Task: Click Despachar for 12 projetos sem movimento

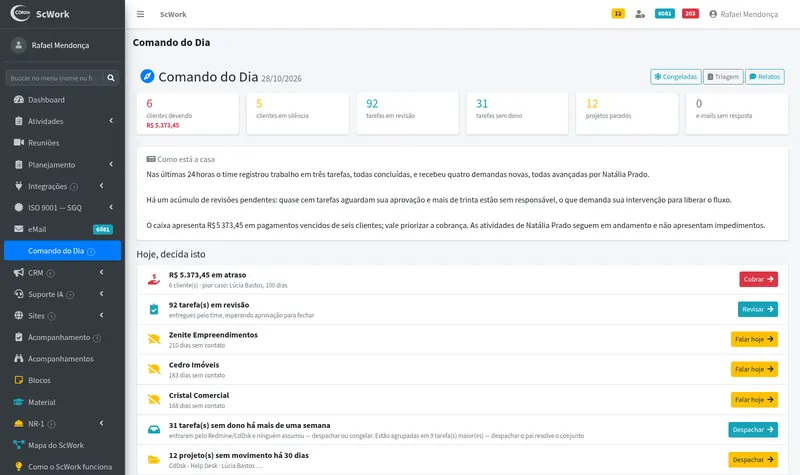Action: [753, 460]
